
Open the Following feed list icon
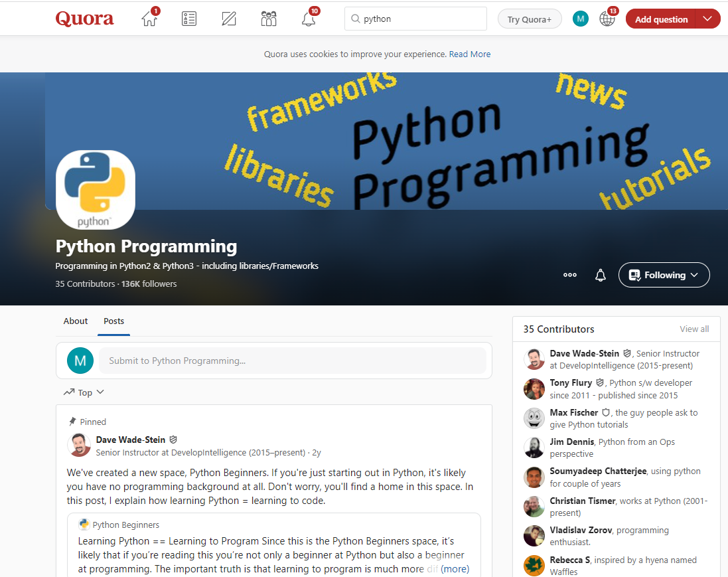click(x=189, y=19)
